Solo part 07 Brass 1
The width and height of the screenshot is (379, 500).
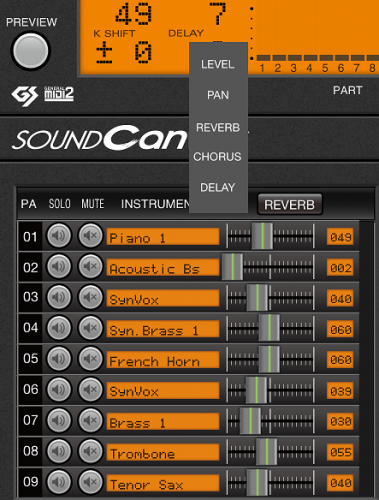point(59,420)
